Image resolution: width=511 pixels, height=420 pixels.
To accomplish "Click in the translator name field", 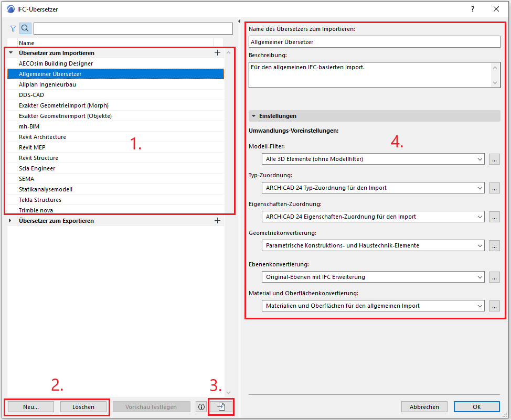I will (x=374, y=41).
